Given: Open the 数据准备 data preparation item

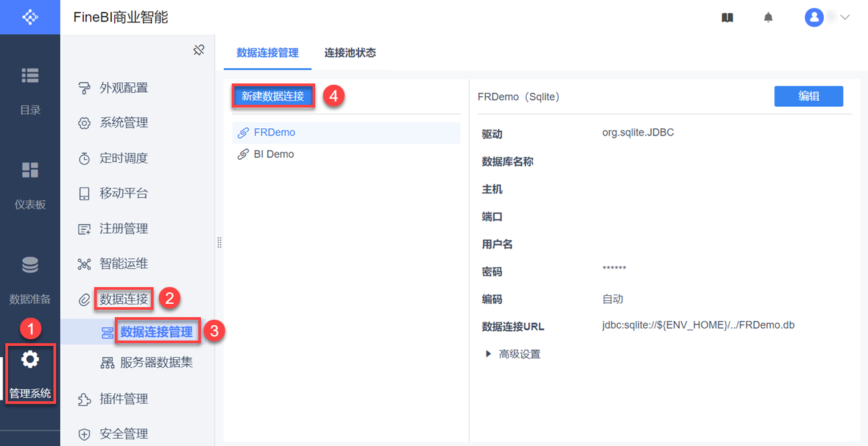Looking at the screenshot, I should (30, 280).
